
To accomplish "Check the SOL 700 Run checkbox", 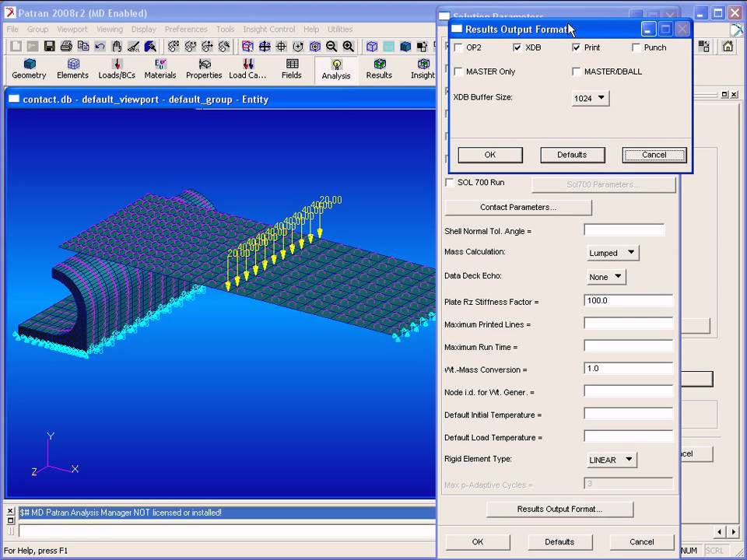I will coord(449,182).
